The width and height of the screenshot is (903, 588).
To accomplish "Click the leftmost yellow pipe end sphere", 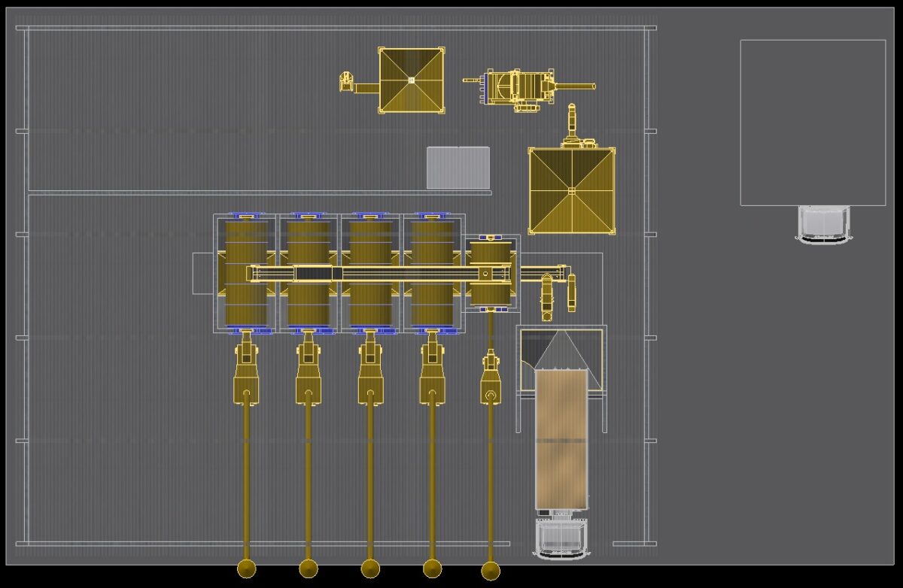I will [x=246, y=568].
